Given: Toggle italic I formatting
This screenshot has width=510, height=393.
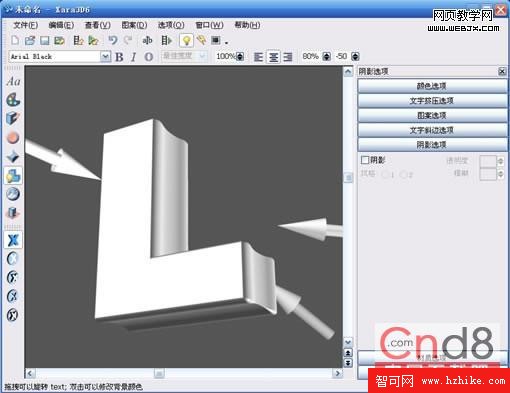Looking at the screenshot, I should tap(134, 57).
